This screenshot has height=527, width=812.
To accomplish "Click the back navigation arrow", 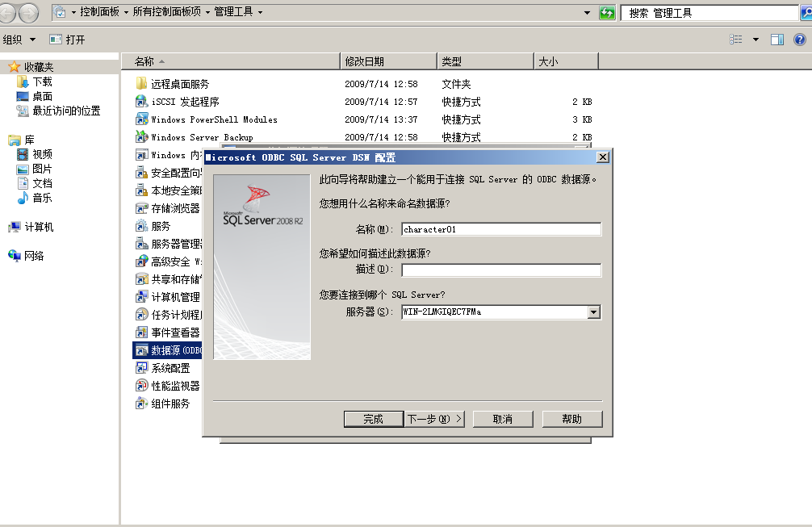I will [7, 13].
